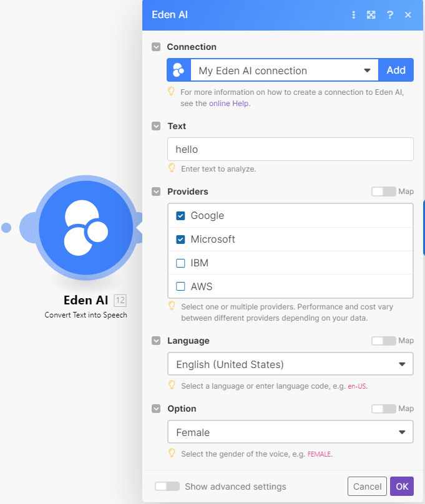Check the AWS provider checkbox
Image resolution: width=425 pixels, height=504 pixels.
(181, 286)
